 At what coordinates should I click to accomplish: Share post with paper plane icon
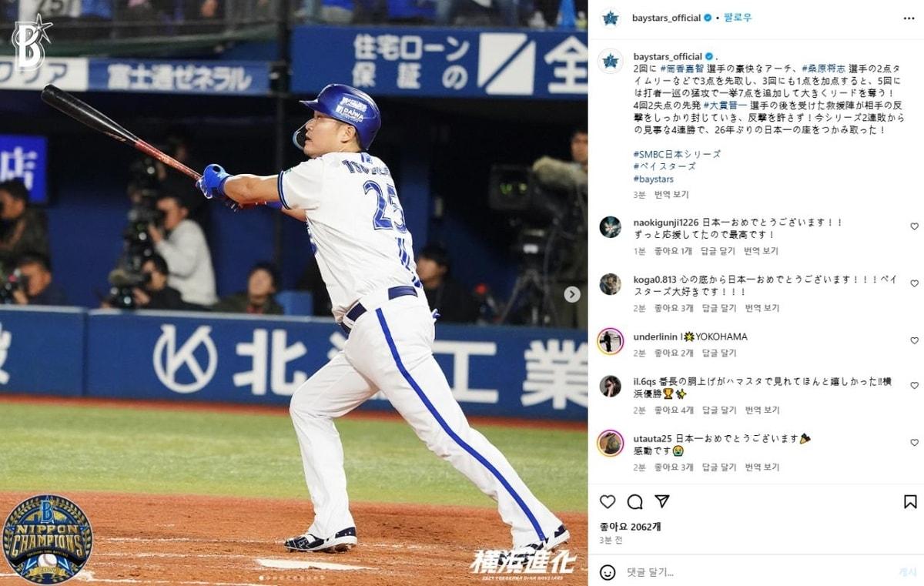661,501
